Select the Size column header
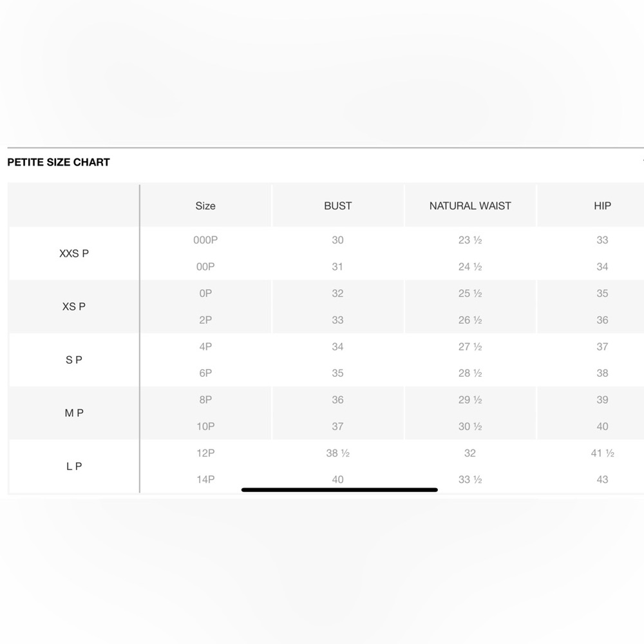The height and width of the screenshot is (644, 644). coord(205,206)
